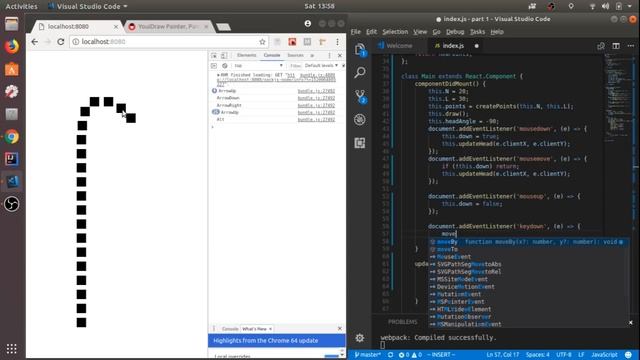
Task: Select the Console tab in DevTools
Action: click(271, 55)
